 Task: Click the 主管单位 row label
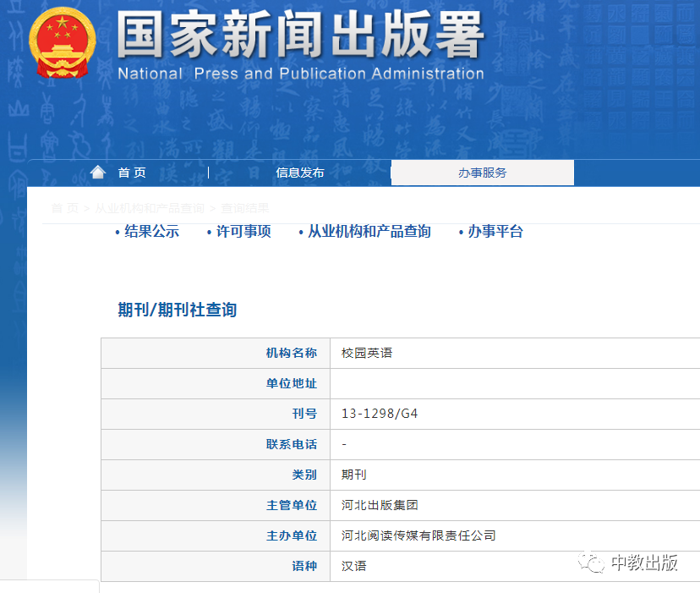292,505
